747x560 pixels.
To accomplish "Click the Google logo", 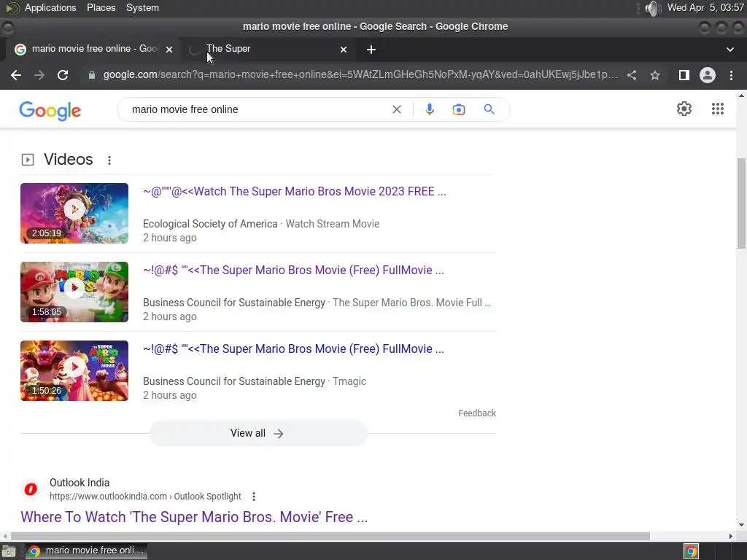I will coord(50,111).
